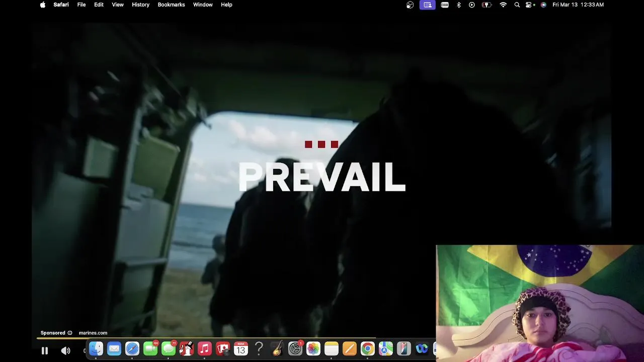Open the Edit menu

[99, 5]
